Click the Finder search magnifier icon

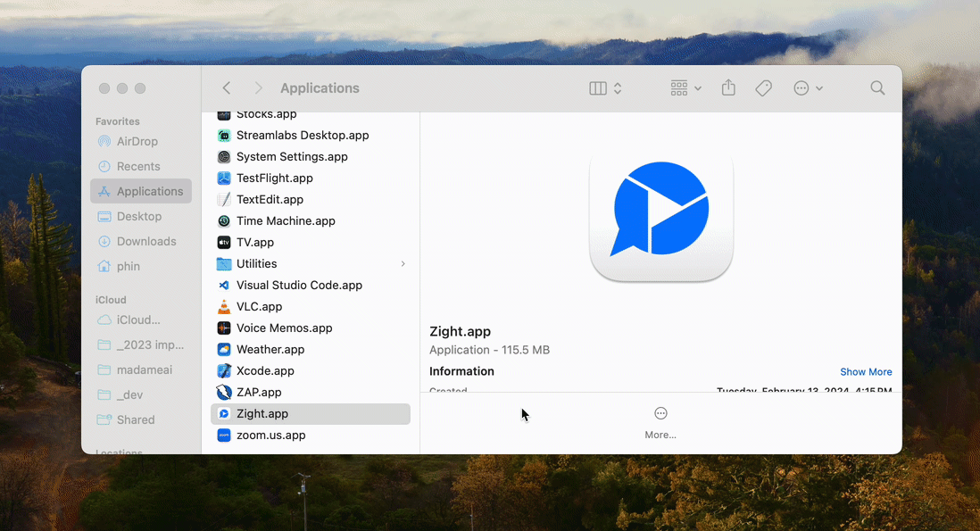coord(877,88)
